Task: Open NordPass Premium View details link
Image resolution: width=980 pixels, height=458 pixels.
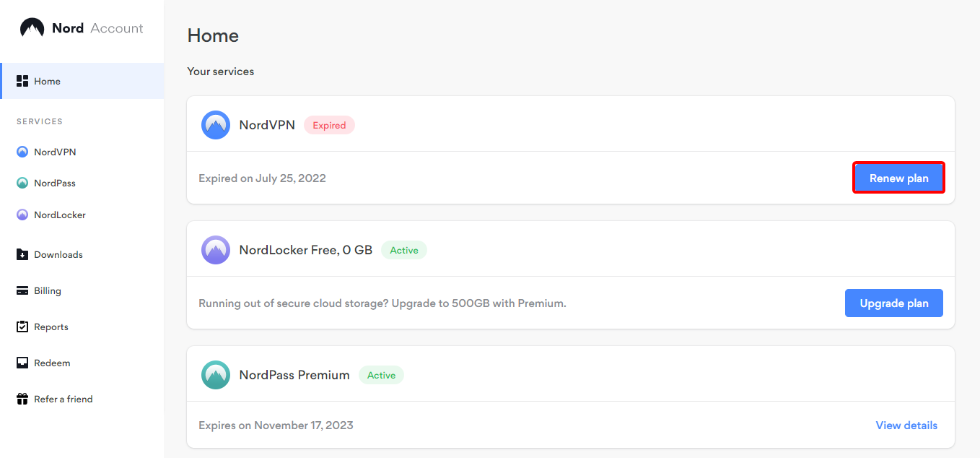Action: pyautogui.click(x=906, y=425)
